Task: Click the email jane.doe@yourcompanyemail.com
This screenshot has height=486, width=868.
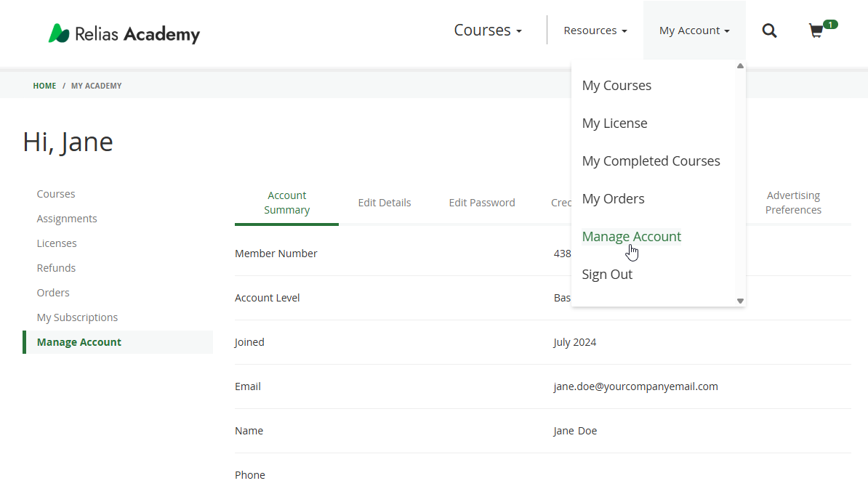Action: [x=635, y=386]
